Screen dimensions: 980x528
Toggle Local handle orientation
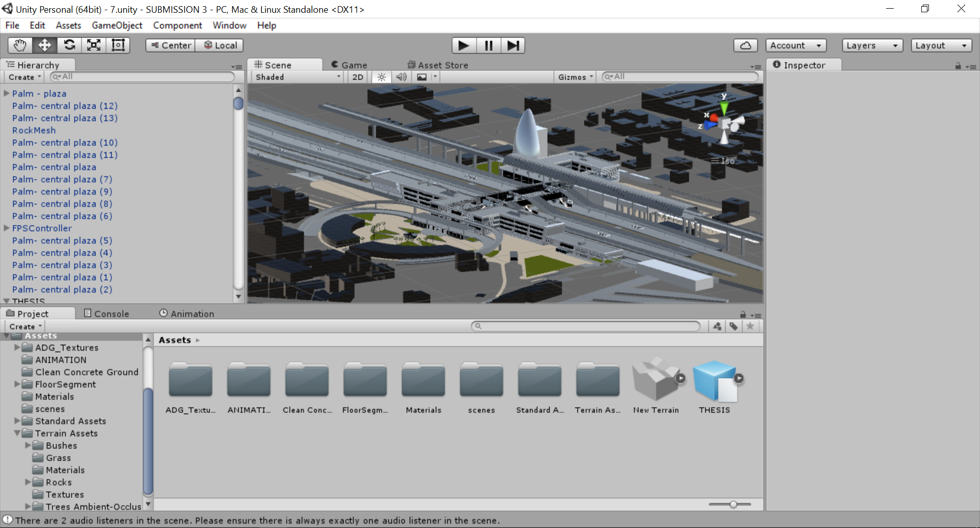219,45
